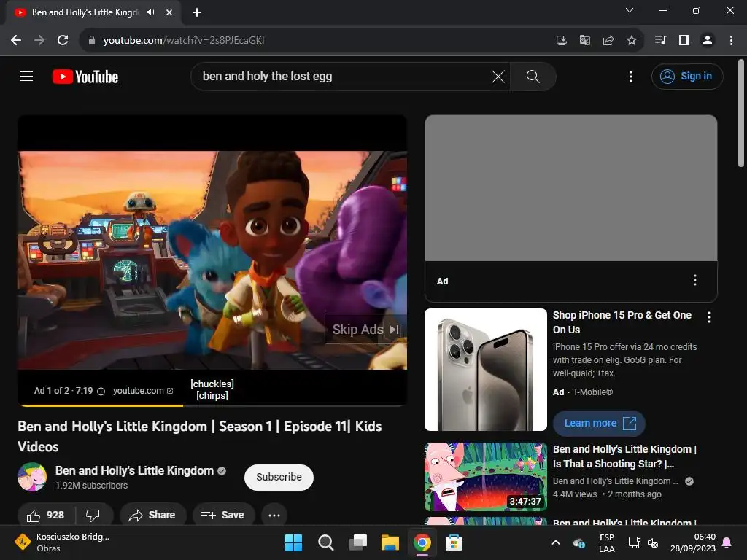Sign in to YouTube account
Screen dimensions: 747x560
(x=687, y=76)
